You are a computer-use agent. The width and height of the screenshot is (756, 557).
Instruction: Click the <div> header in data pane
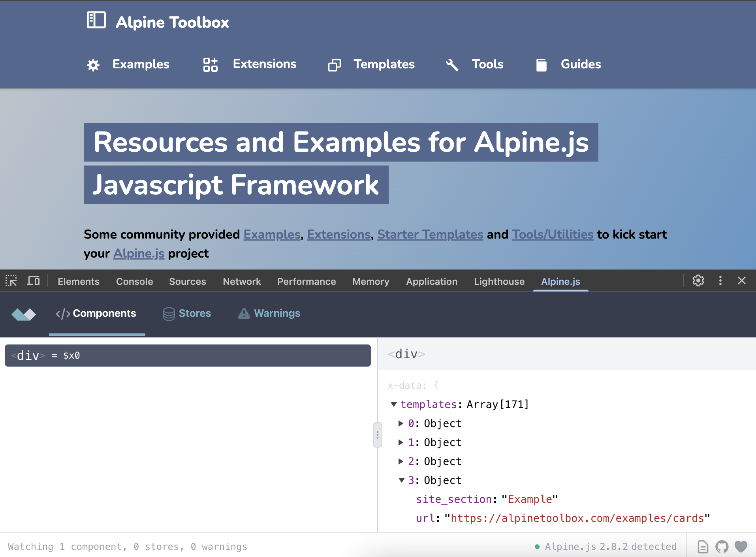pyautogui.click(x=406, y=354)
